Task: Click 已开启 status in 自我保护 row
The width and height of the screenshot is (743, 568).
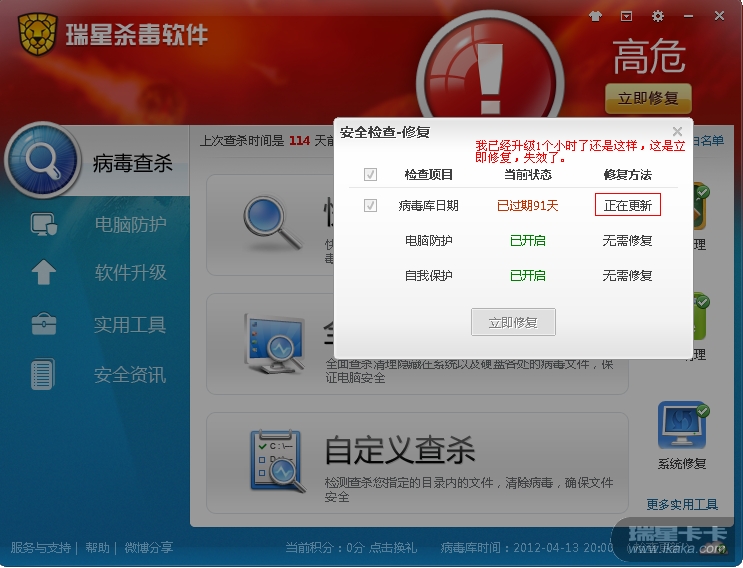Action: pyautogui.click(x=527, y=276)
